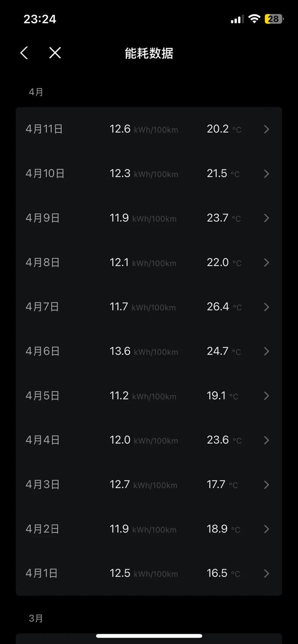This screenshot has height=644, width=298.
Task: Tap the chevron on 4月1日 row
Action: (266, 574)
